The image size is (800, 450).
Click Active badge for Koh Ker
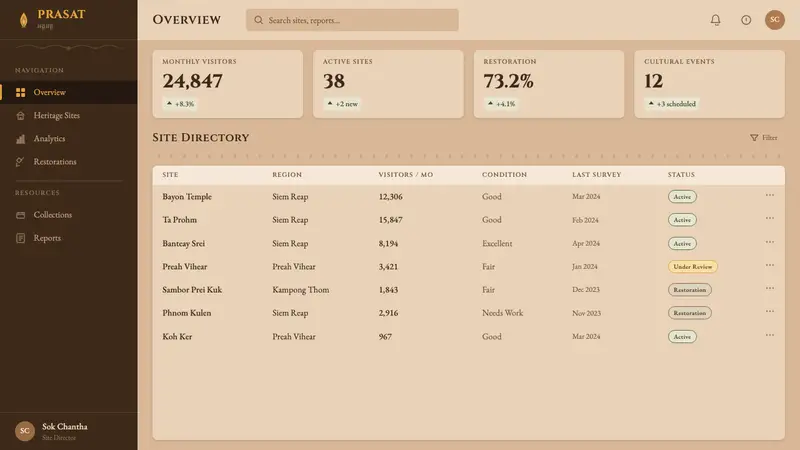point(682,337)
